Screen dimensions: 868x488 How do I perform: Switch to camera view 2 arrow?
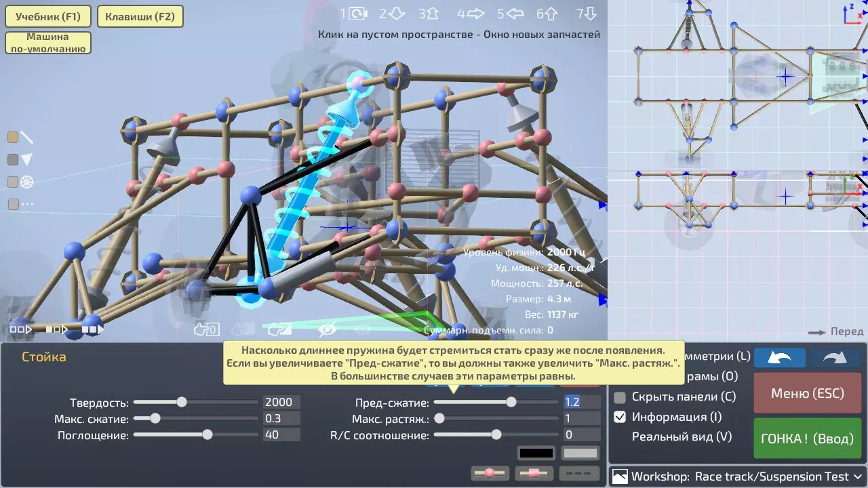click(x=397, y=13)
